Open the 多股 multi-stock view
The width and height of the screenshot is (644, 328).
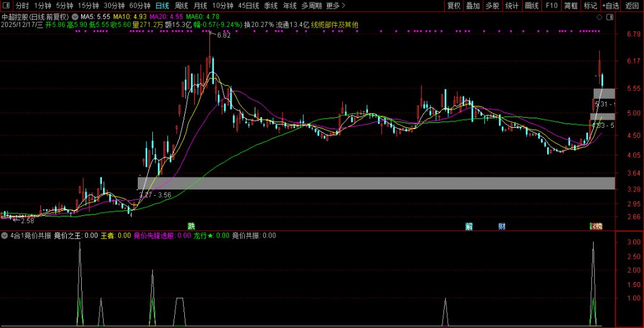pyautogui.click(x=492, y=6)
